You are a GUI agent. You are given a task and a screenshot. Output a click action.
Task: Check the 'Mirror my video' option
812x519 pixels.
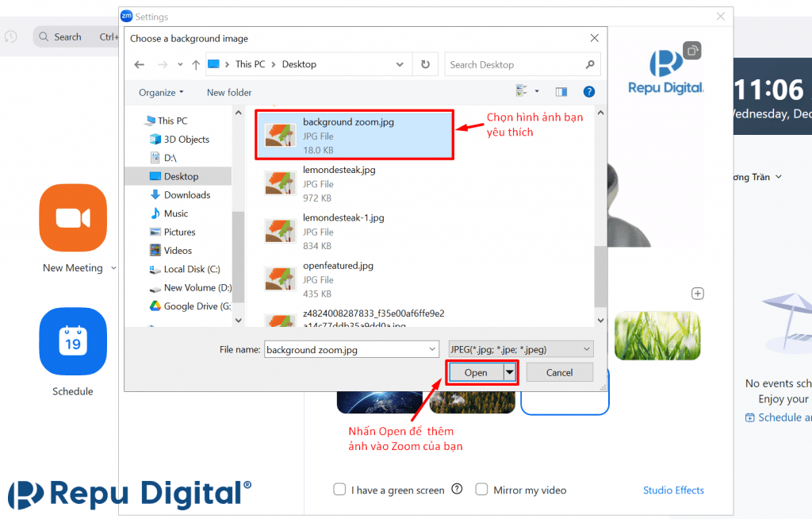point(481,490)
